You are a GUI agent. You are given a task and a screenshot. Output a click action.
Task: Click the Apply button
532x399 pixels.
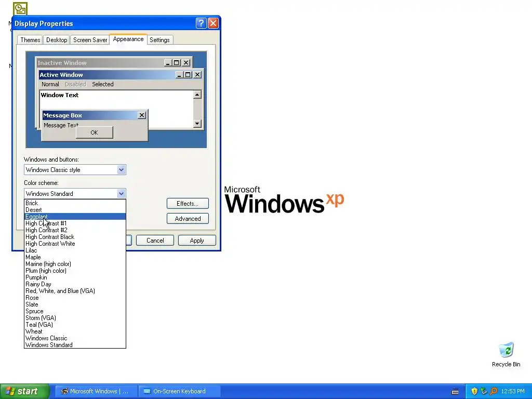coord(197,241)
